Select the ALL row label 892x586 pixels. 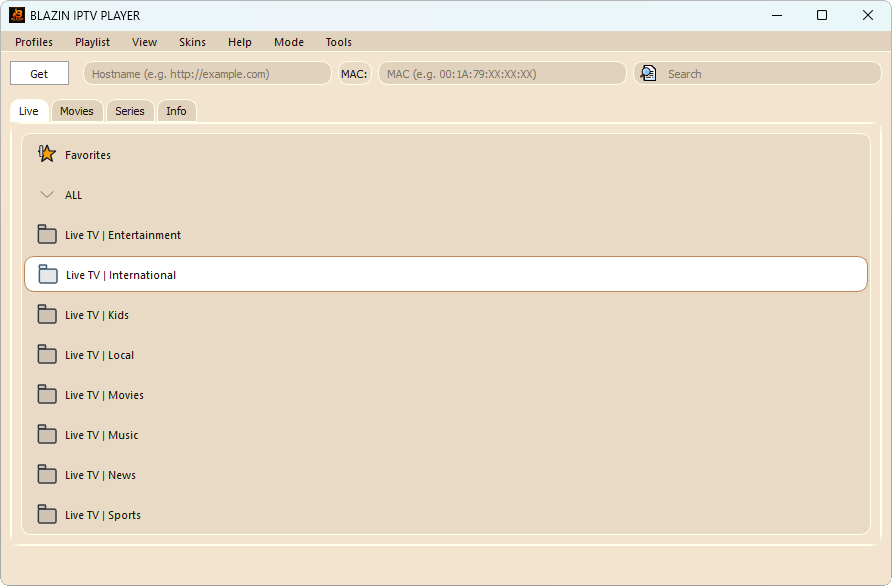click(73, 195)
